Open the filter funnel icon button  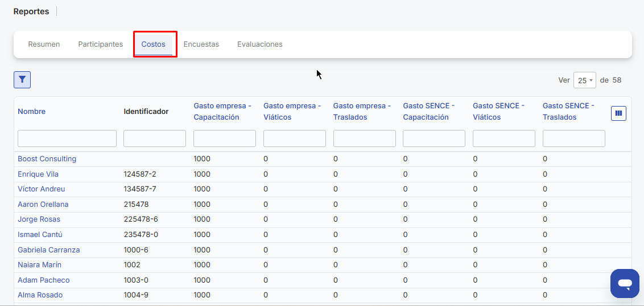[x=22, y=80]
